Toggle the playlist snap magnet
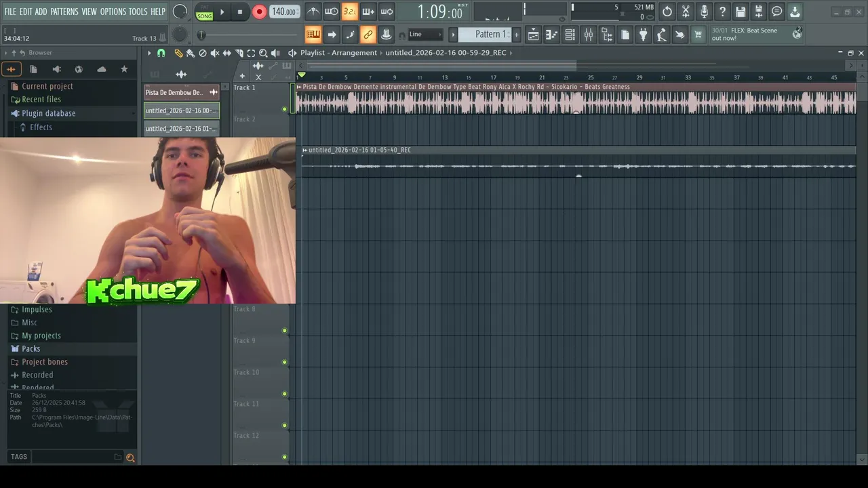 click(161, 53)
